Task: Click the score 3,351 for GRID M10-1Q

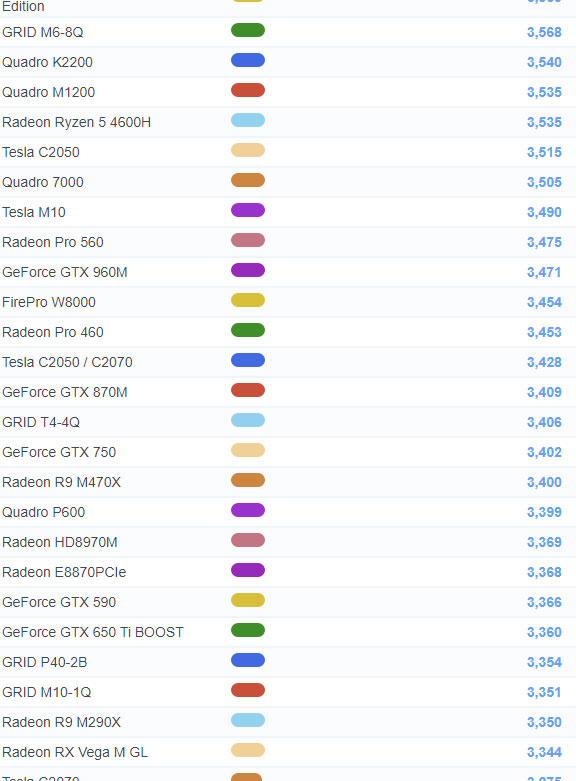Action: coord(544,692)
